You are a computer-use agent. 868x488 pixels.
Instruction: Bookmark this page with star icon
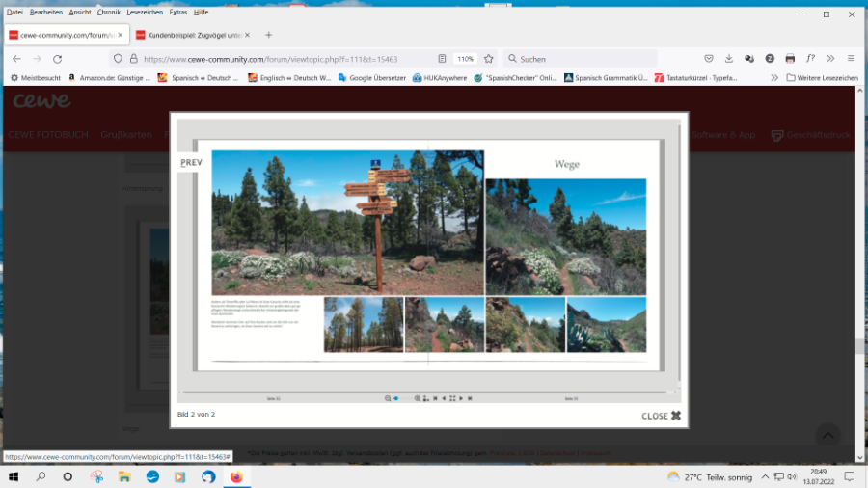click(x=489, y=58)
